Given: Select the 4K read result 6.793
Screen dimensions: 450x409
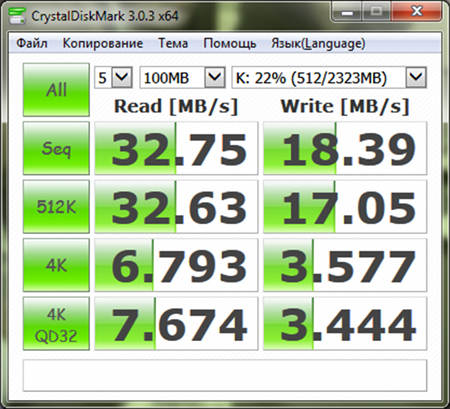Looking at the screenshot, I should (x=176, y=265).
